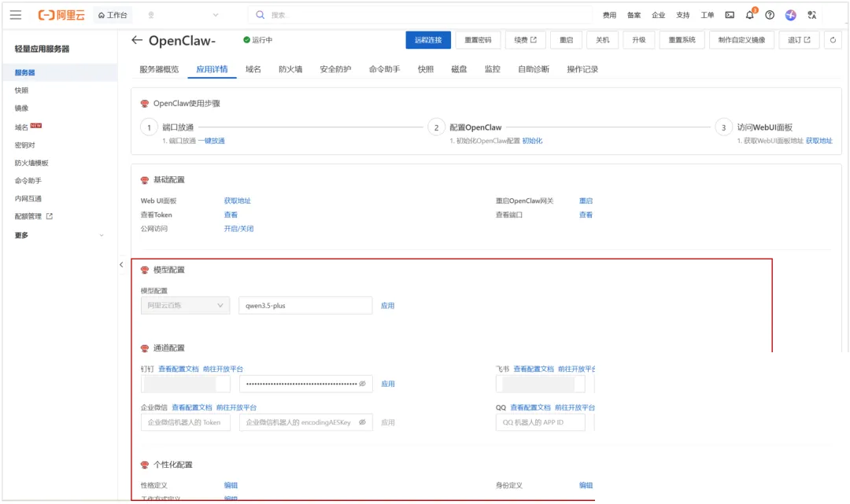Open the 阿里云百炼 model provider dropdown
Screen dimensions: 850x504
[185, 305]
